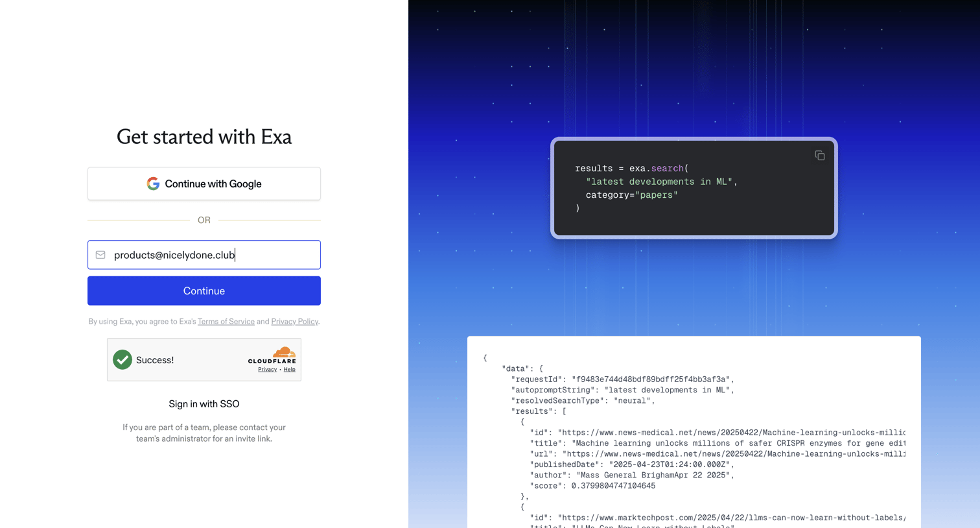Open the Terms of Service link
Screen dimensions: 980x528
[x=226, y=321]
